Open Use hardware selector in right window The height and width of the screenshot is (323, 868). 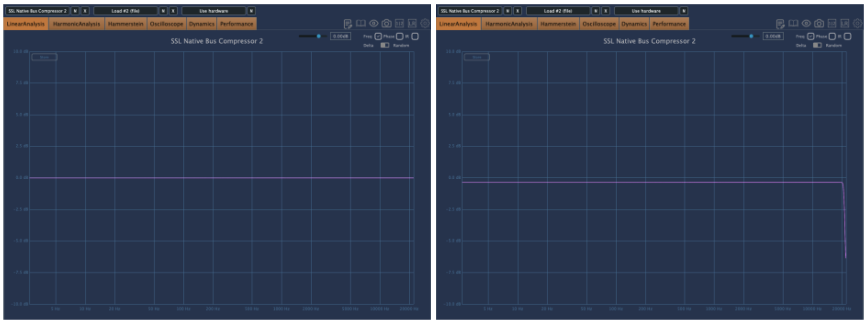(x=646, y=11)
